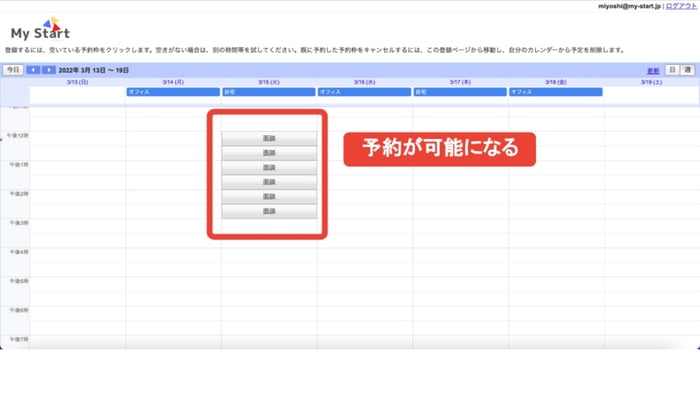Click the 3/14 (月) day header
700x393 pixels.
173,82
